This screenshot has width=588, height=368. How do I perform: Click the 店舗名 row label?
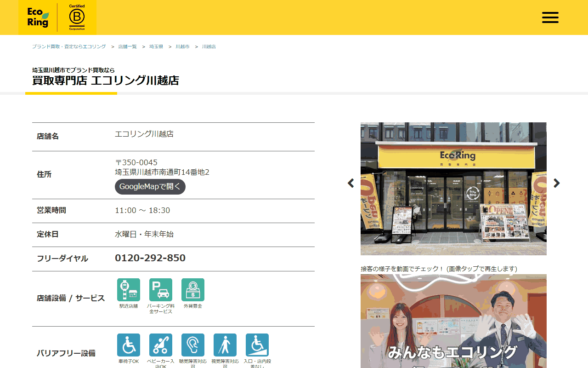(48, 137)
